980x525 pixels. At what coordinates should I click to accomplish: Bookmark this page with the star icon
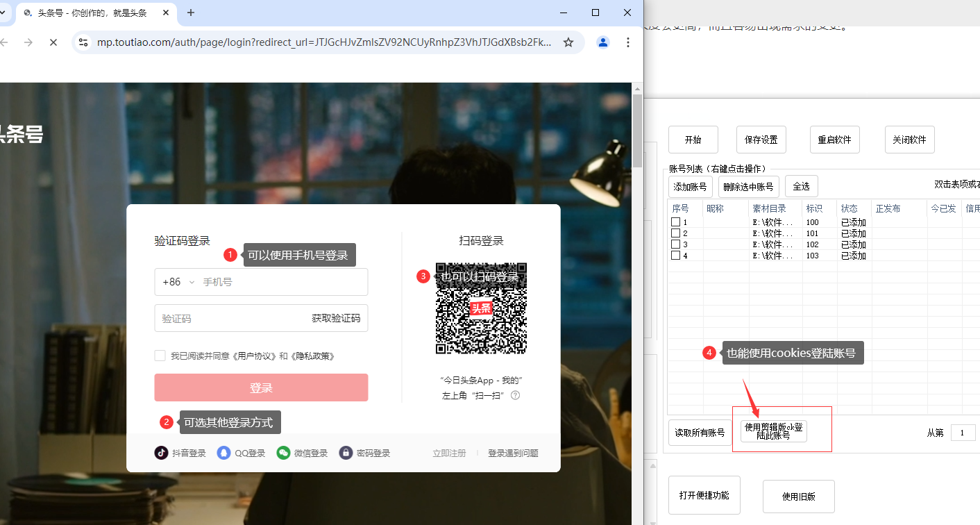click(x=568, y=42)
